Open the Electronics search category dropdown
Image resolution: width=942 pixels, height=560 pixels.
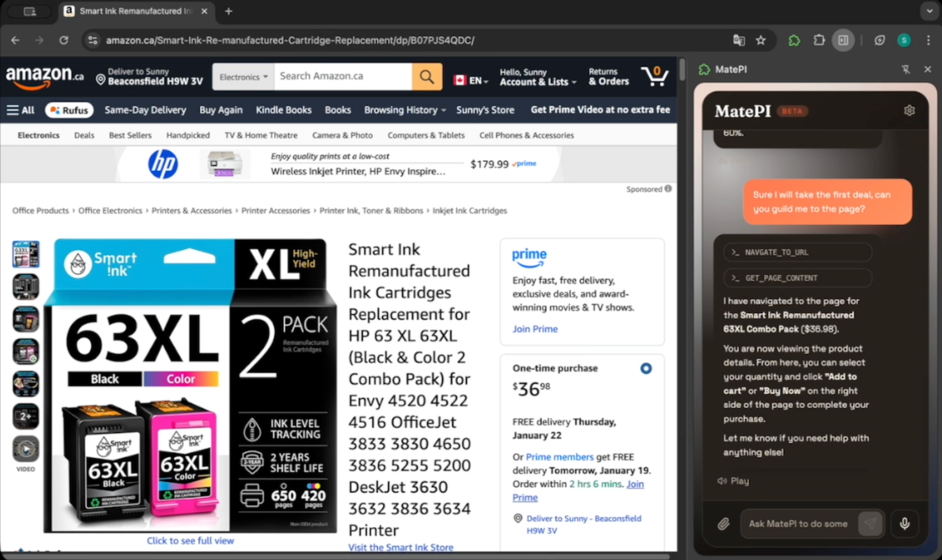pyautogui.click(x=243, y=77)
